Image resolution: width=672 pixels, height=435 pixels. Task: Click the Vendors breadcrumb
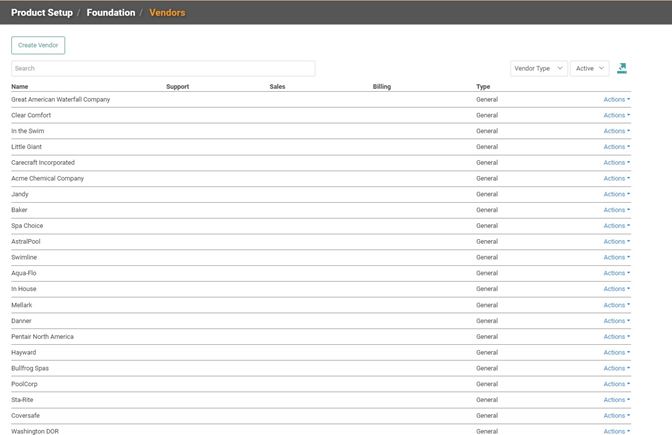(167, 12)
